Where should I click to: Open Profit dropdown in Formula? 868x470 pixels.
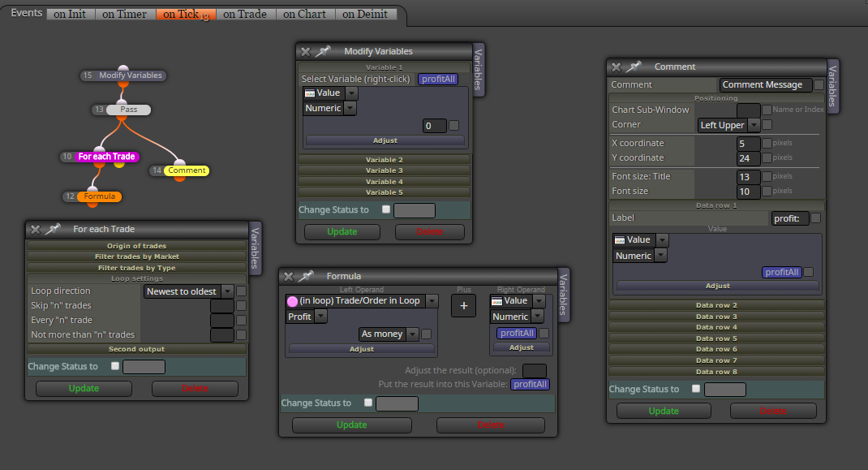click(x=307, y=317)
